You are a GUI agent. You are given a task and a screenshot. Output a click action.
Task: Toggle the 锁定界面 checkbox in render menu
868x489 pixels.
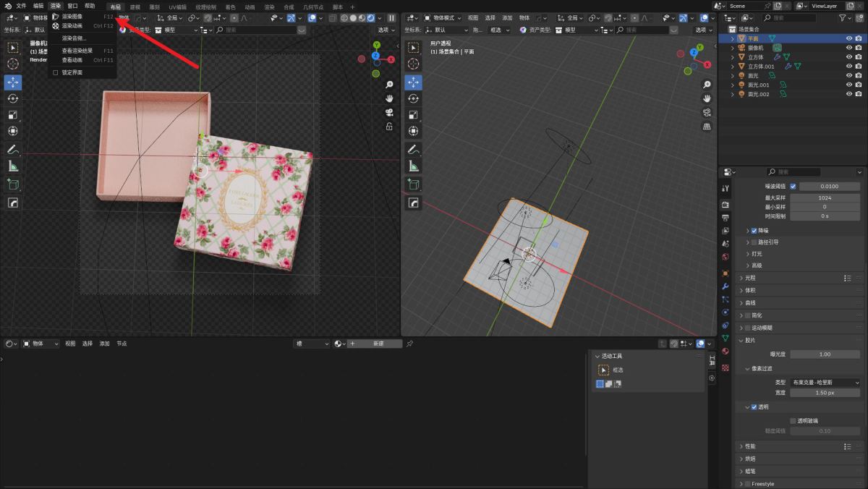[x=56, y=72]
